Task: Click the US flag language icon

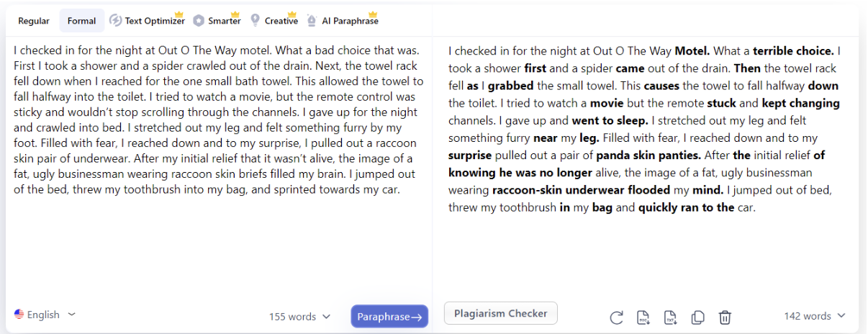Action: (x=19, y=315)
